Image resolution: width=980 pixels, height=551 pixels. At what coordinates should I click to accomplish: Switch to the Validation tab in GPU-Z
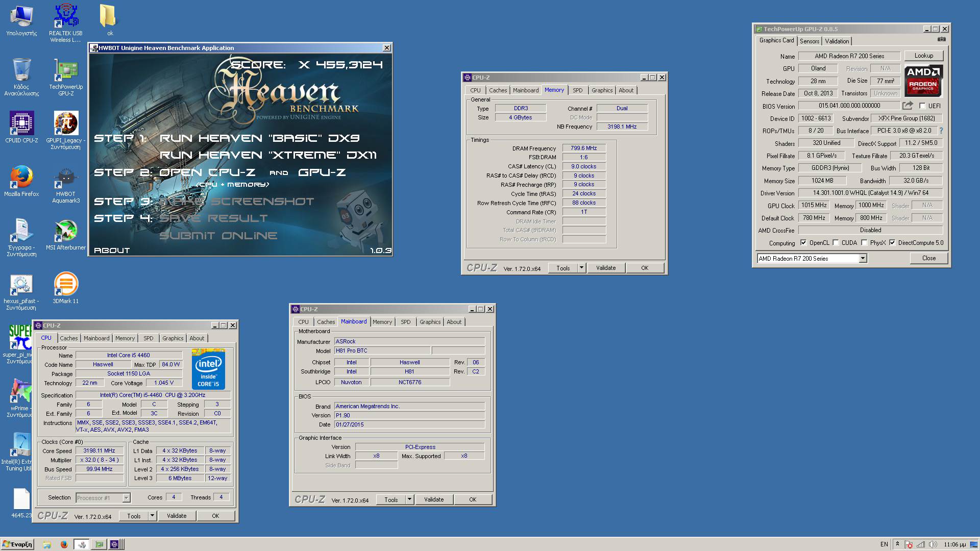coord(837,41)
